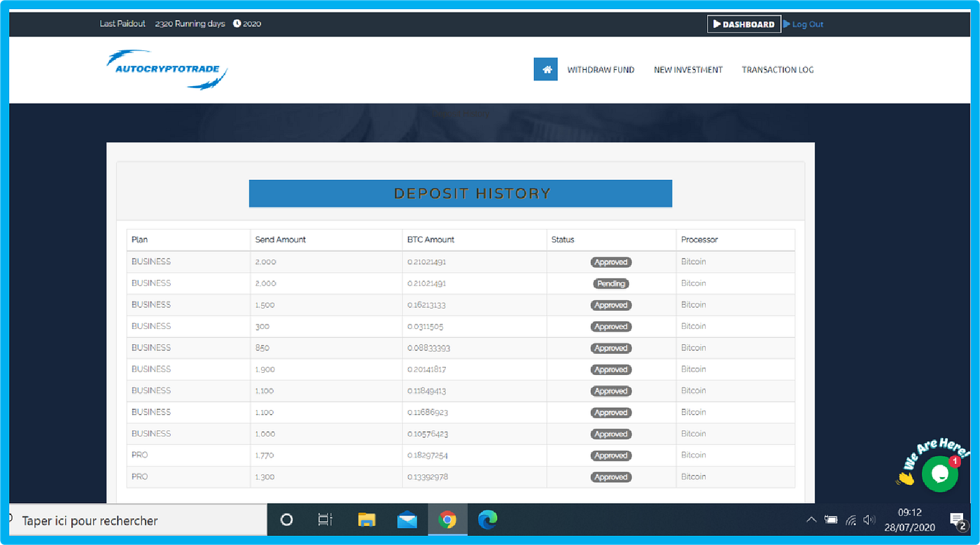The height and width of the screenshot is (545, 980).
Task: Open Microsoft Edge from the taskbar
Action: click(488, 520)
